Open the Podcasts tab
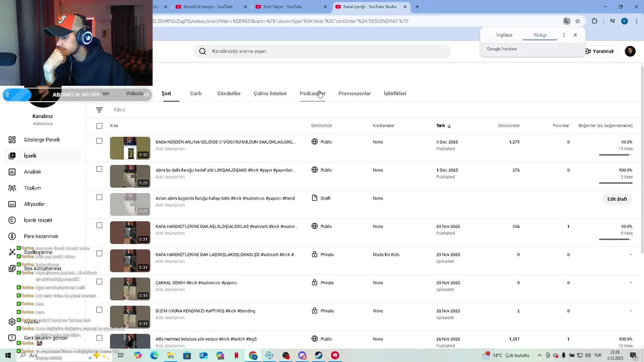This screenshot has height=362, width=644. (x=312, y=94)
